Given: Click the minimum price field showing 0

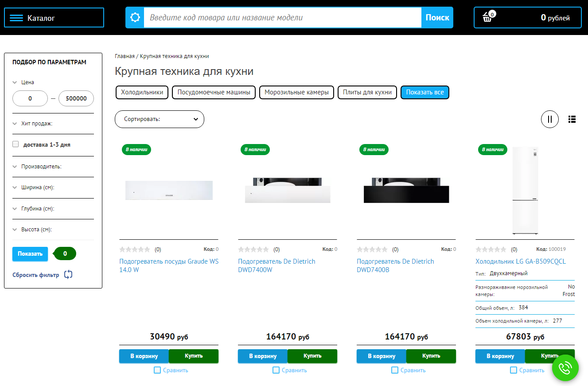Looking at the screenshot, I should 30,98.
